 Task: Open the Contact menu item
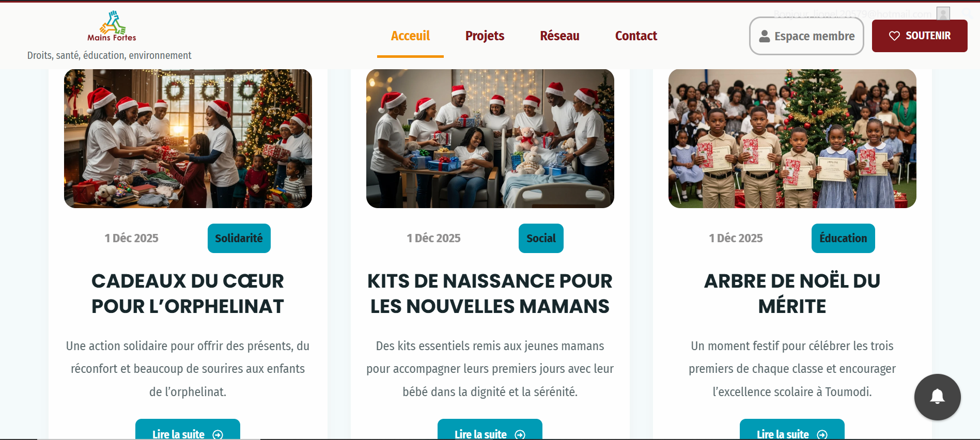point(636,36)
